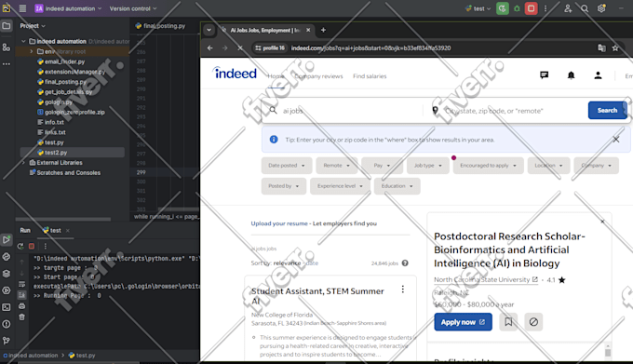Collapse the indeed automation root folder

23,42
